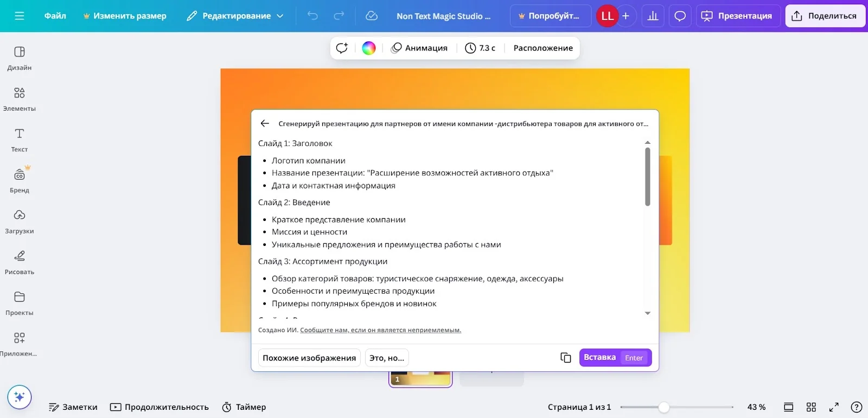Follow the Сообщите нам report link
868x418 pixels.
pyautogui.click(x=380, y=330)
